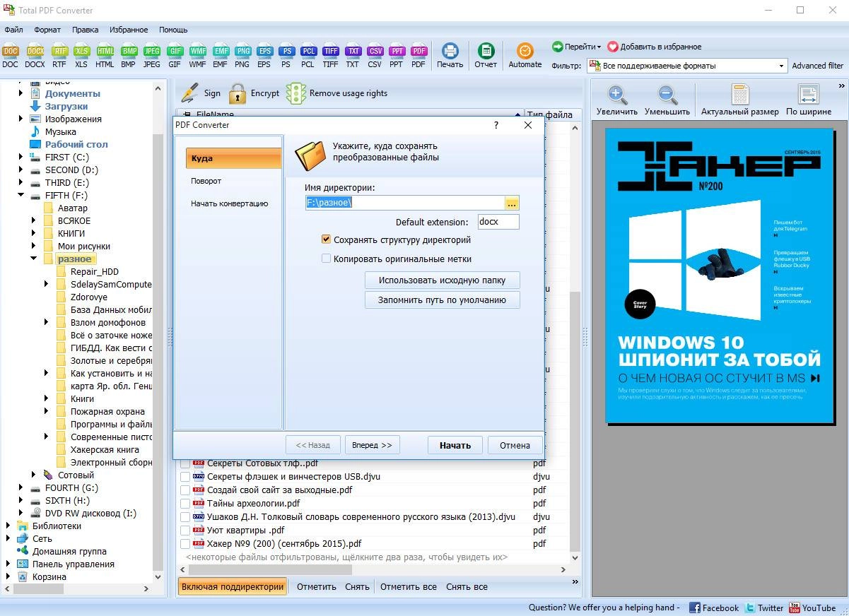The width and height of the screenshot is (849, 616).
Task: Open the Отчет report tool
Action: [x=486, y=55]
